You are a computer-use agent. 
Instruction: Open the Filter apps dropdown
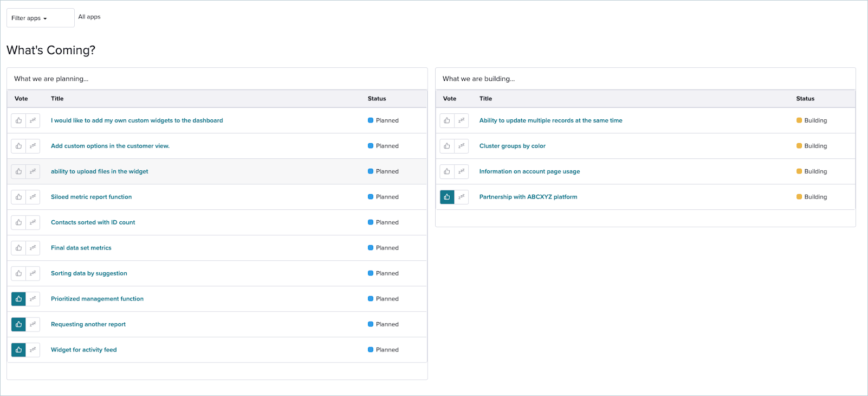point(40,18)
